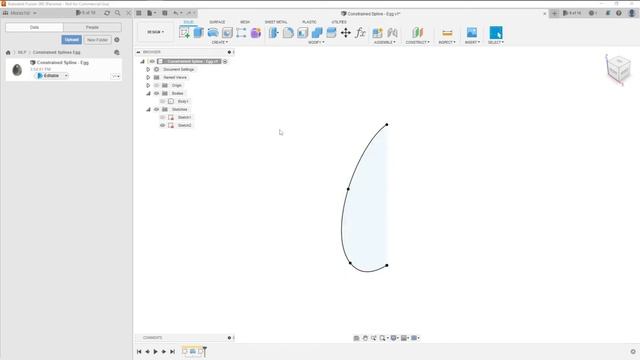Search the data panel with magnifier icon
This screenshot has height=360, width=640.
tap(118, 13)
